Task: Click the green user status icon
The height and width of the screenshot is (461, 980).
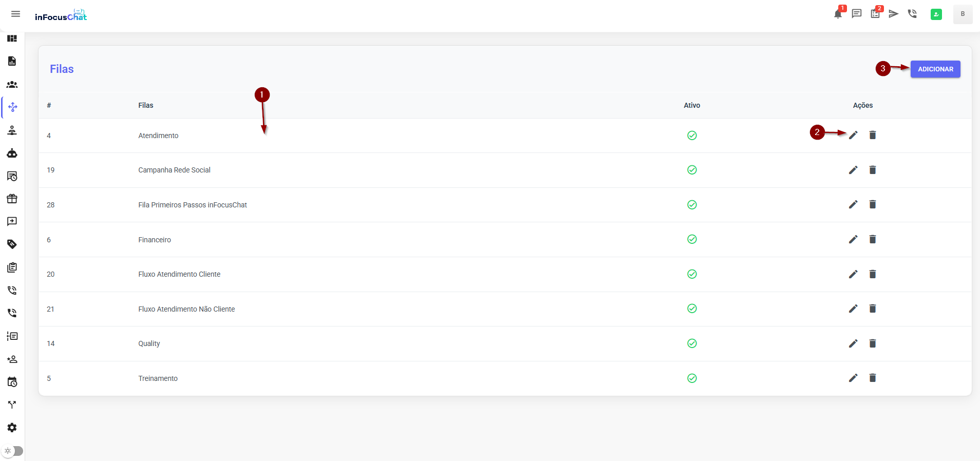Action: [936, 14]
